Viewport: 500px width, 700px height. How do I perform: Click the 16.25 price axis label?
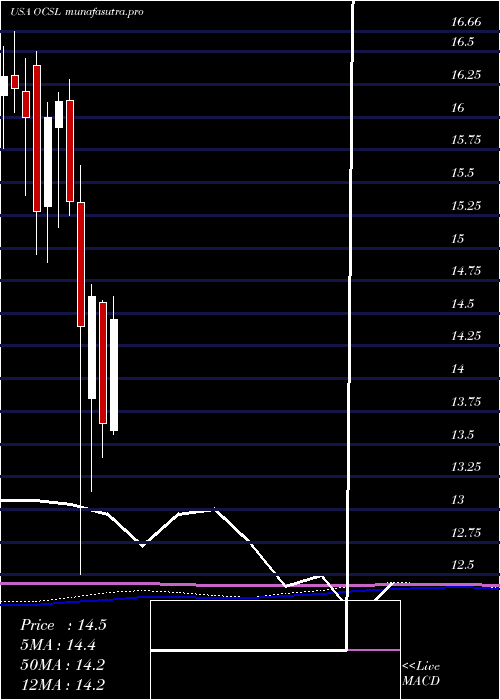[x=466, y=75]
